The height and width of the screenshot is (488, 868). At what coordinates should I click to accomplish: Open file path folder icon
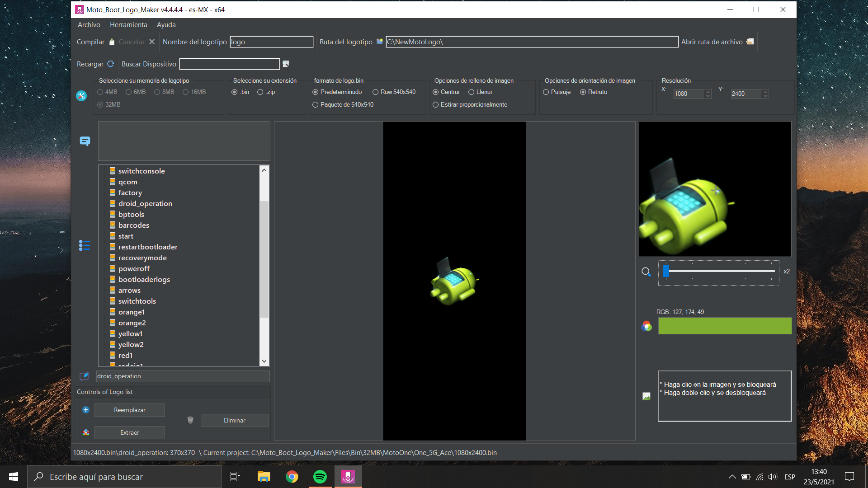pyautogui.click(x=750, y=42)
